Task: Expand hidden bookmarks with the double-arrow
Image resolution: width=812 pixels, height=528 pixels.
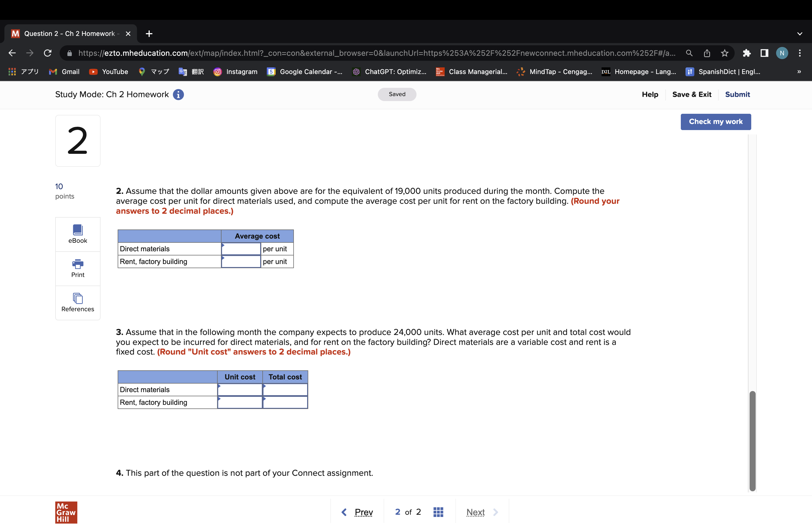Action: tap(799, 72)
